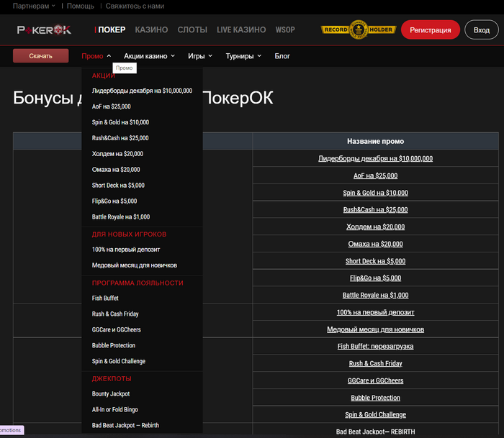Expand the Акции казино dropdown
The image size is (504, 438).
[150, 56]
